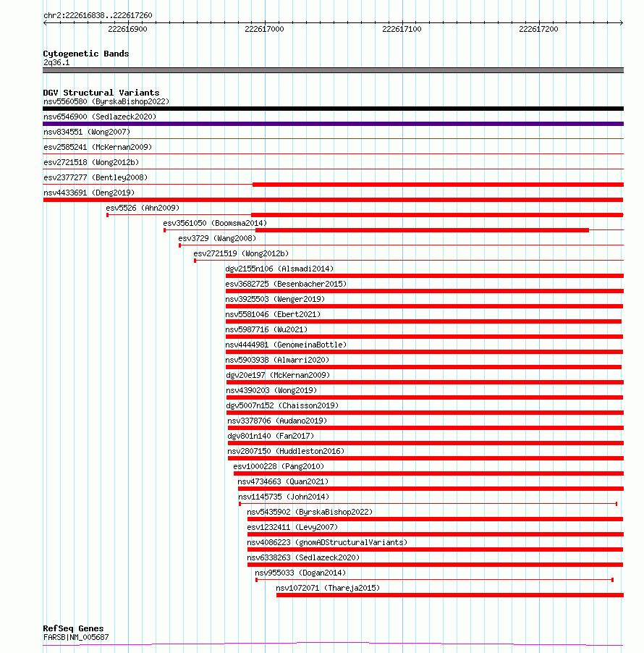Click the DGV Structural Variants track title
Image resolution: width=644 pixels, height=653 pixels.
pyautogui.click(x=101, y=93)
